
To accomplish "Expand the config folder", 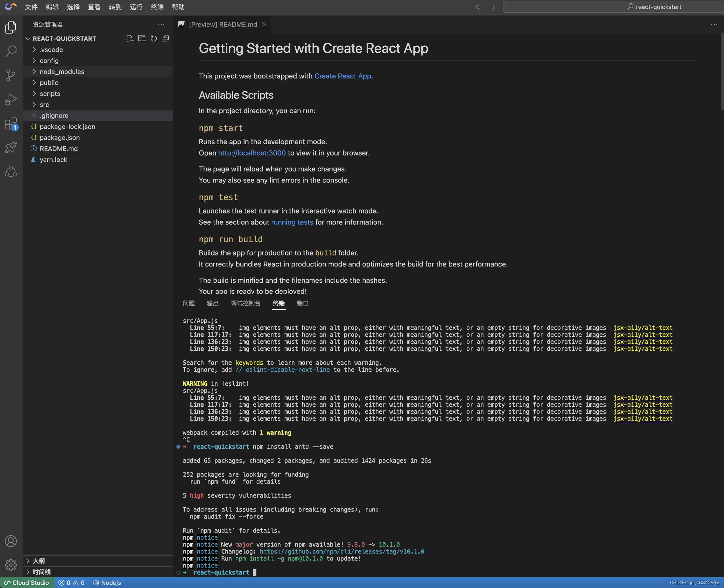I will click(x=98, y=61).
